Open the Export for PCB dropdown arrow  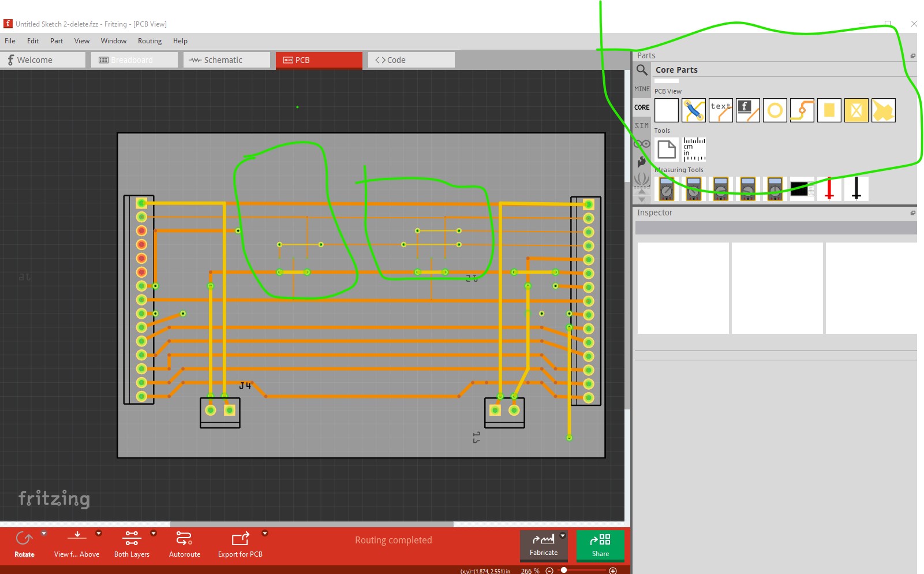pos(265,534)
